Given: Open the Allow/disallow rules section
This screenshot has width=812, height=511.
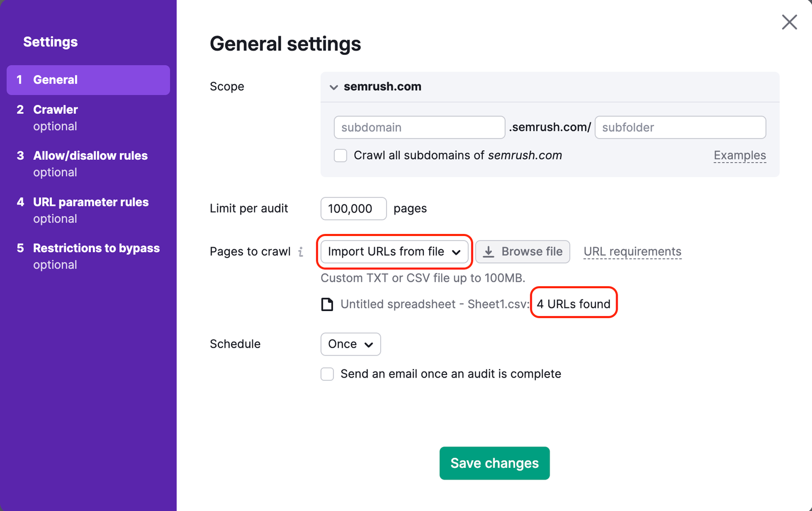Looking at the screenshot, I should (x=90, y=155).
